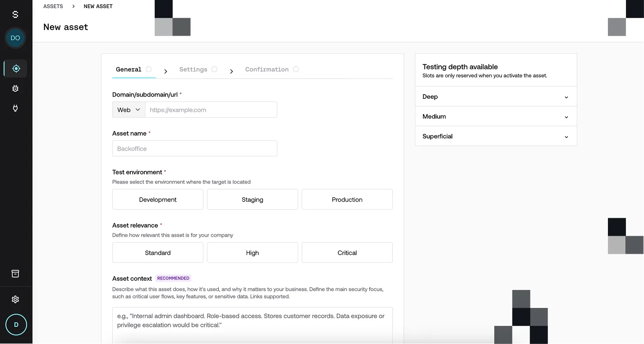The width and height of the screenshot is (644, 344).
Task: Open the bug findings icon in sidebar
Action: point(15,88)
